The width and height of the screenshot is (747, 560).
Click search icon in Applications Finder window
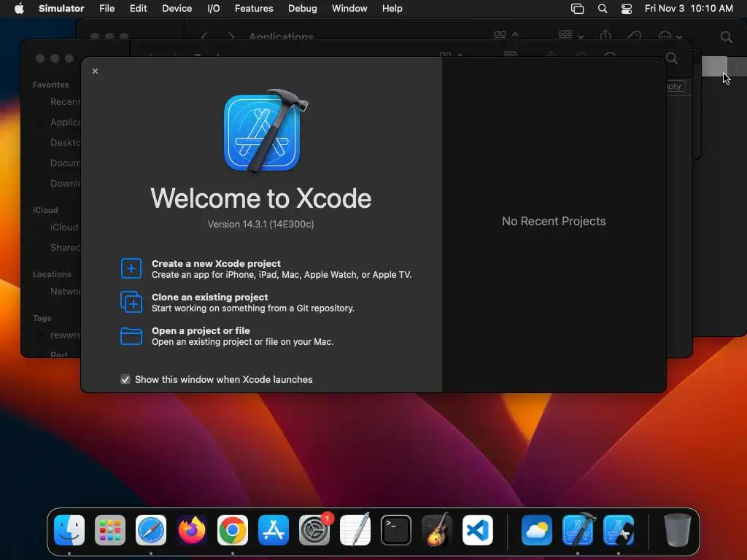coord(726,36)
